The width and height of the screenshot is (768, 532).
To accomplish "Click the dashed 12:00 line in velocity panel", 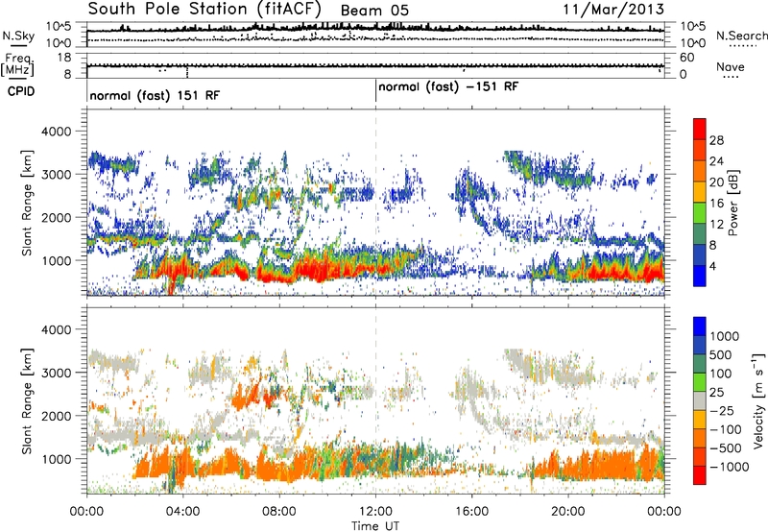I will point(375,400).
